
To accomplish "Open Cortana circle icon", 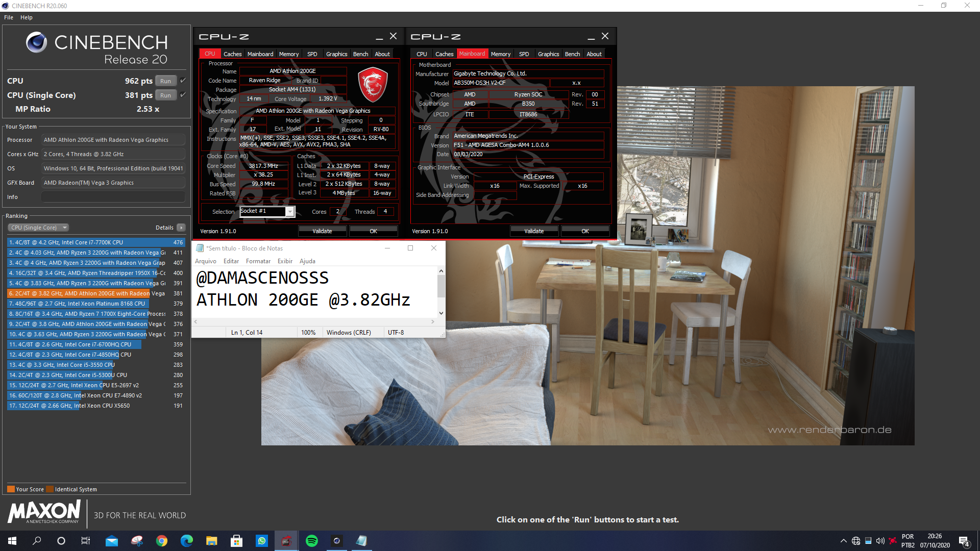I will point(61,541).
